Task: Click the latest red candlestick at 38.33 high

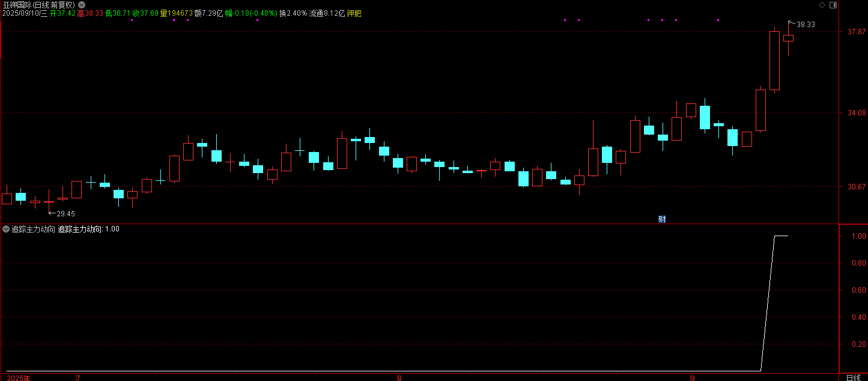Action: pyautogui.click(x=789, y=38)
